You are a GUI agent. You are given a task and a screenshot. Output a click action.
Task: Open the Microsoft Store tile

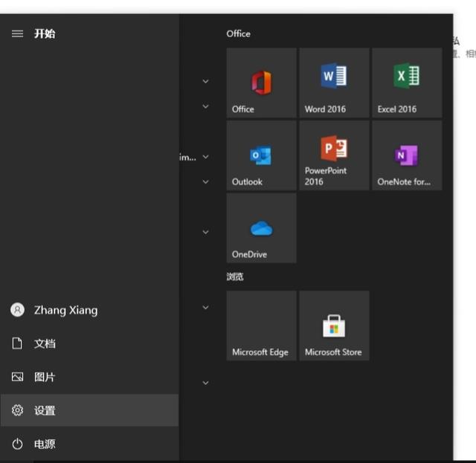334,326
